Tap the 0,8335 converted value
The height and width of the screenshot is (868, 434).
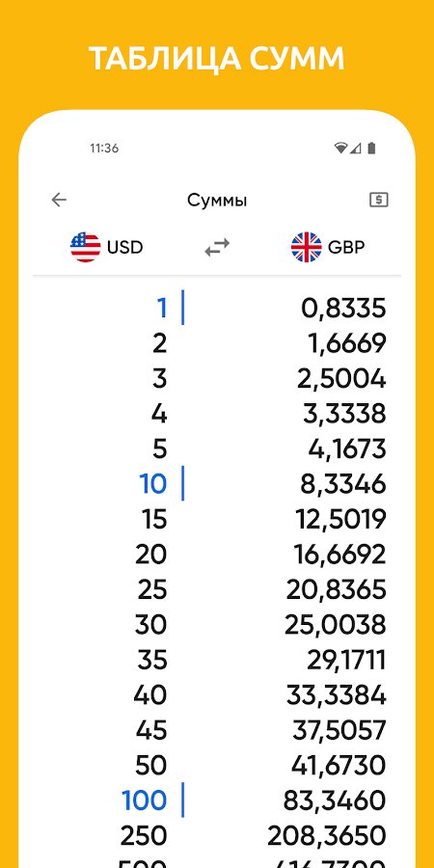pos(343,309)
